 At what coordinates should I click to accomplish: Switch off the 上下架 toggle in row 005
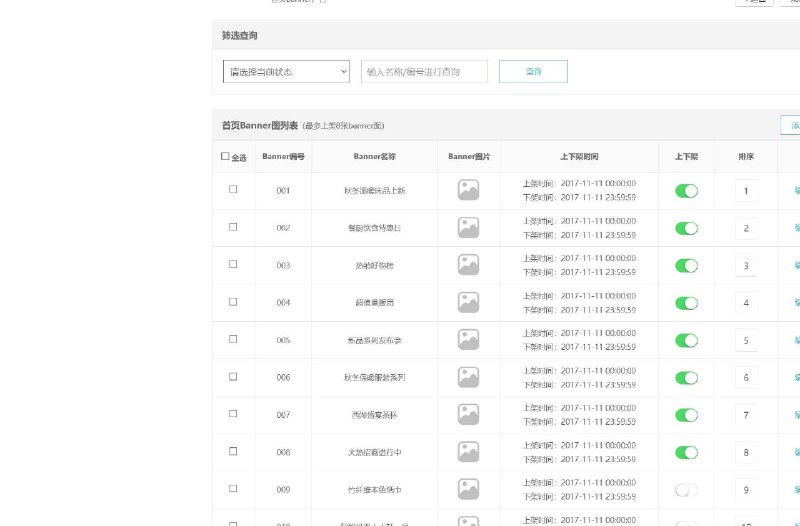[686, 340]
